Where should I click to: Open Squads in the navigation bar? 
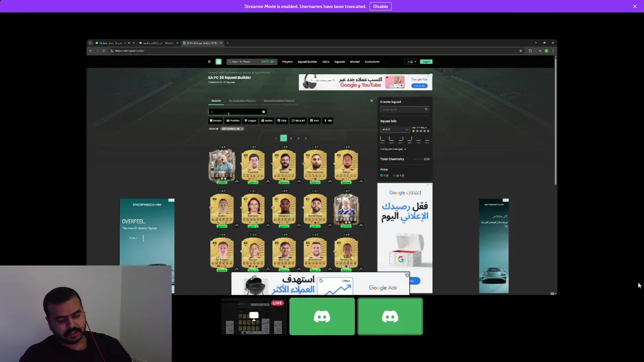point(340,62)
